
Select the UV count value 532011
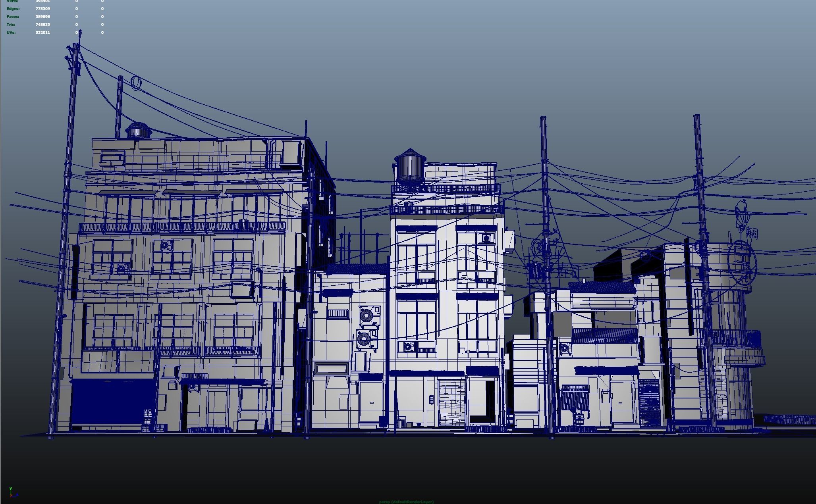tap(43, 33)
